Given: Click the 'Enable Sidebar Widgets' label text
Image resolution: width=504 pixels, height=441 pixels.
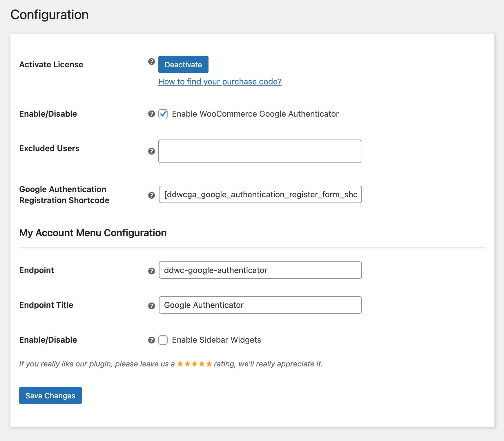Looking at the screenshot, I should click(x=216, y=340).
